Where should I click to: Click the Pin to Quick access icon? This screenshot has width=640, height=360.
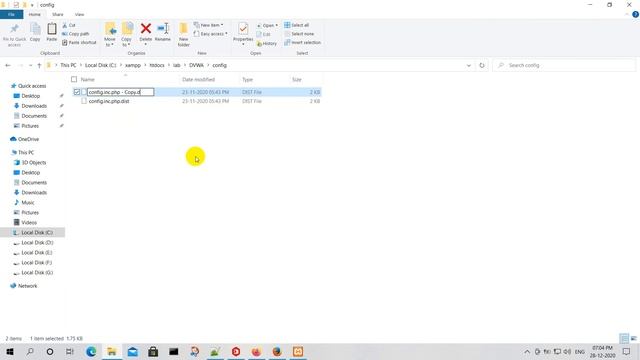pos(14,29)
